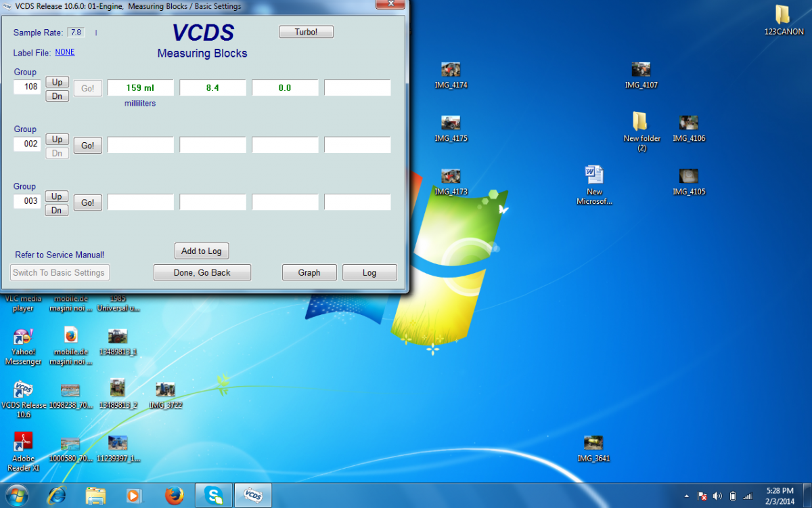Viewport: 812px width, 508px height.
Task: Select the IMG_4175 desktop image
Action: coord(451,129)
